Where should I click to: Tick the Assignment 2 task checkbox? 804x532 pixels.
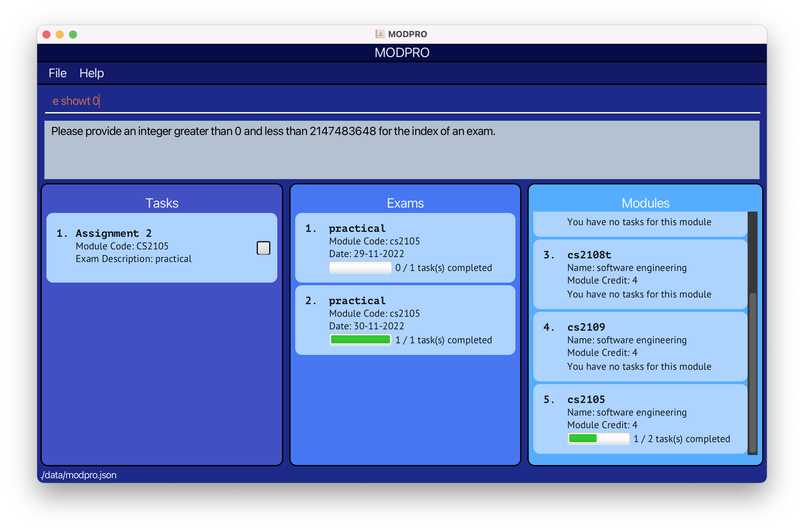(x=263, y=248)
